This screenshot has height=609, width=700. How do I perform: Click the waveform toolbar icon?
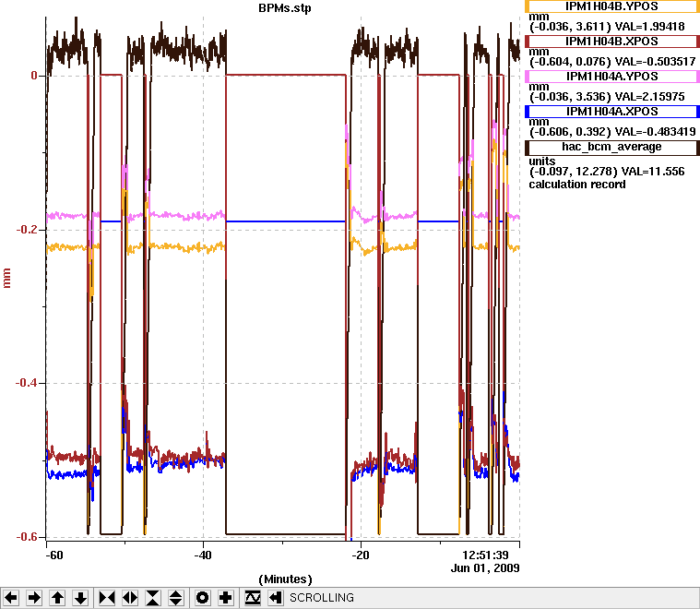(252, 597)
